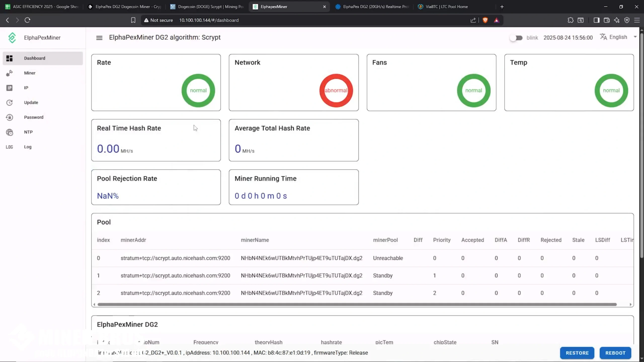Open the Brave Wallet icon
644x362 pixels.
coord(607,20)
